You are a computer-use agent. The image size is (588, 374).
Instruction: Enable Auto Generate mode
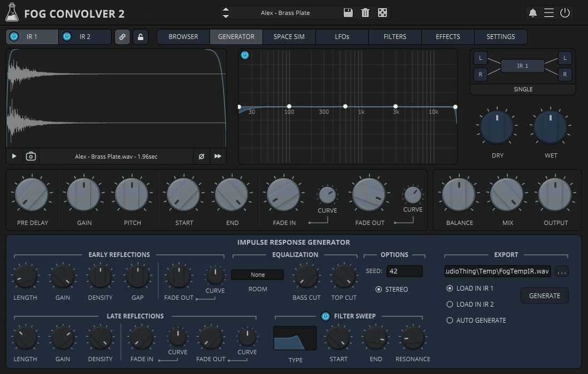coord(449,320)
